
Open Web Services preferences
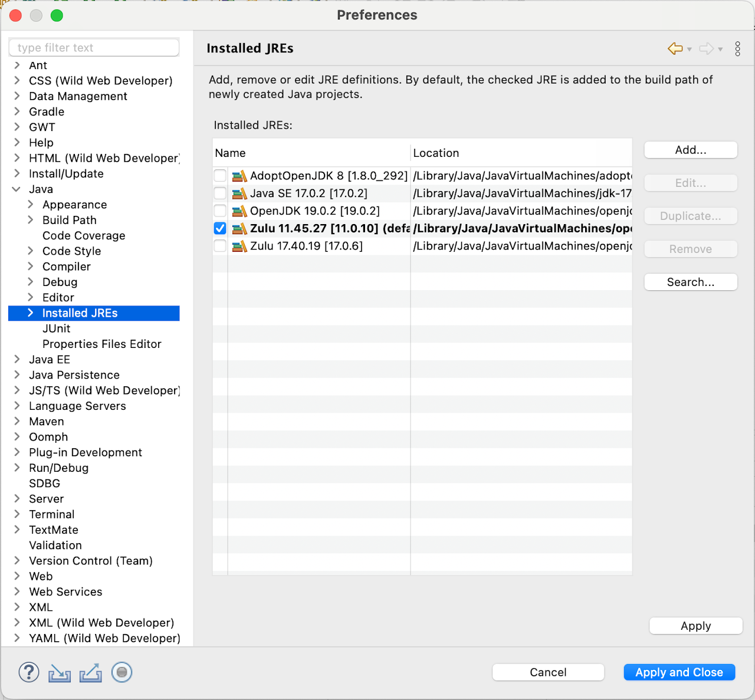click(65, 591)
